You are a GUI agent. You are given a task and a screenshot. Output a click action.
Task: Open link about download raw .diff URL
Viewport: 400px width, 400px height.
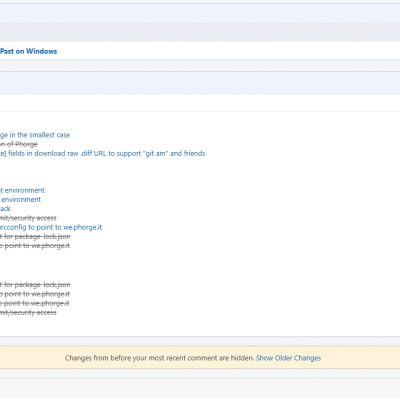103,154
